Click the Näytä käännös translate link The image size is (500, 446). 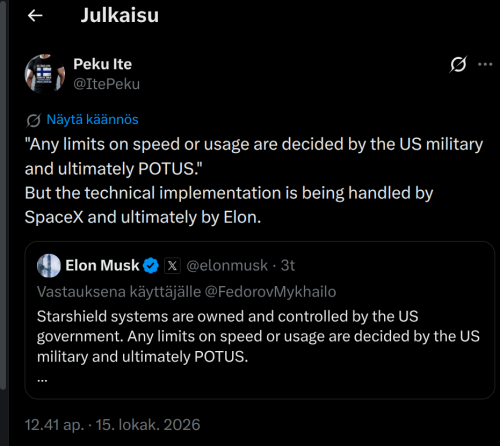(92, 119)
